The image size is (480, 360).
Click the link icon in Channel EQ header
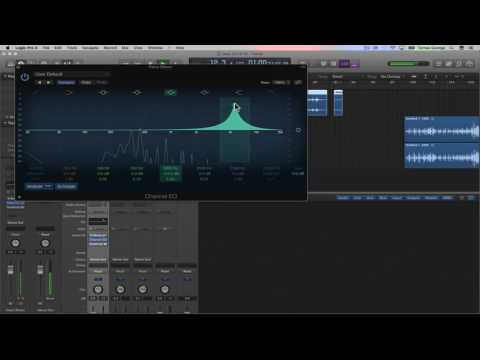coord(298,82)
